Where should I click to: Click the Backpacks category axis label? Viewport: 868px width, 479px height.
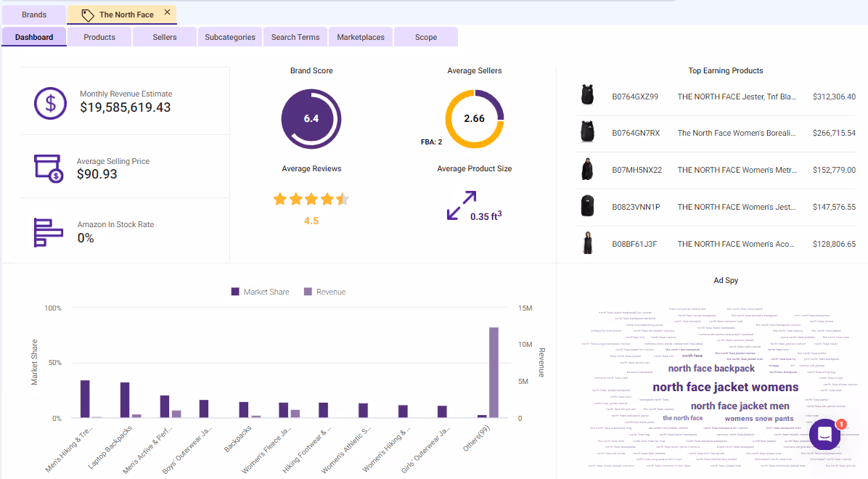pyautogui.click(x=237, y=438)
